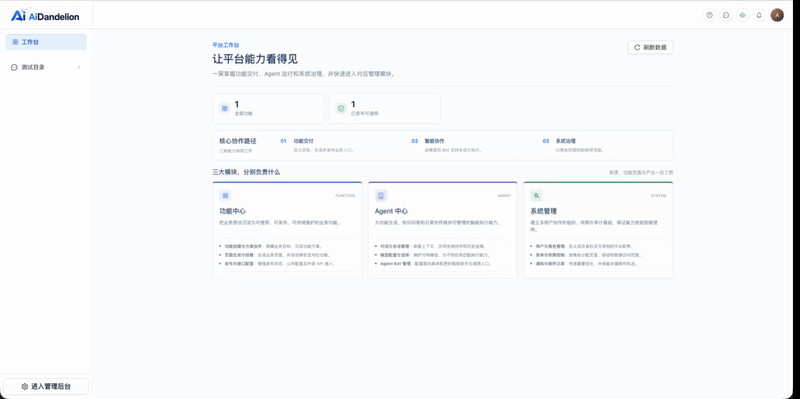Image resolution: width=800 pixels, height=399 pixels.
Task: Click the 功能中心 card icon
Action: click(x=225, y=195)
